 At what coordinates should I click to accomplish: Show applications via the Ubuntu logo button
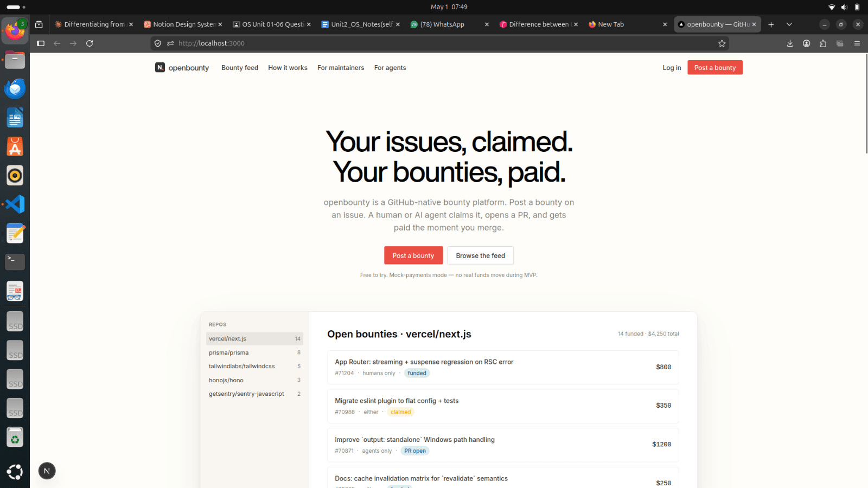click(15, 472)
